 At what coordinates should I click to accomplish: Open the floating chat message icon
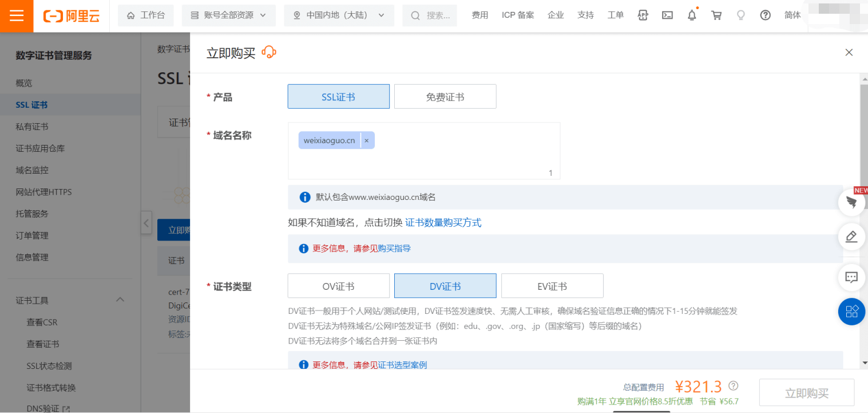(851, 277)
